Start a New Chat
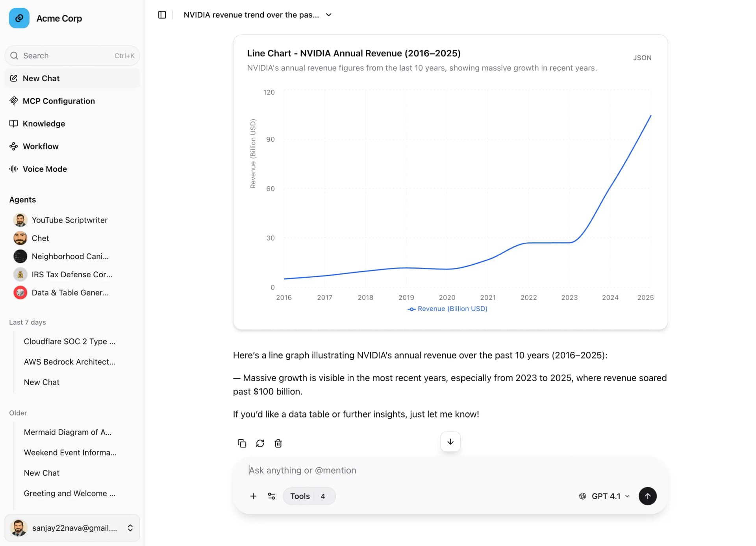Image resolution: width=756 pixels, height=546 pixels. coord(41,78)
